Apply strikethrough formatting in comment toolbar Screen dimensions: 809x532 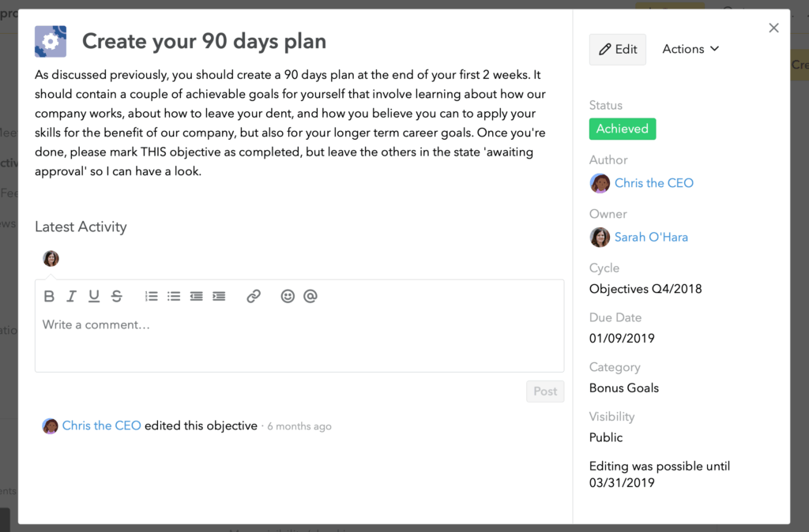pyautogui.click(x=117, y=296)
